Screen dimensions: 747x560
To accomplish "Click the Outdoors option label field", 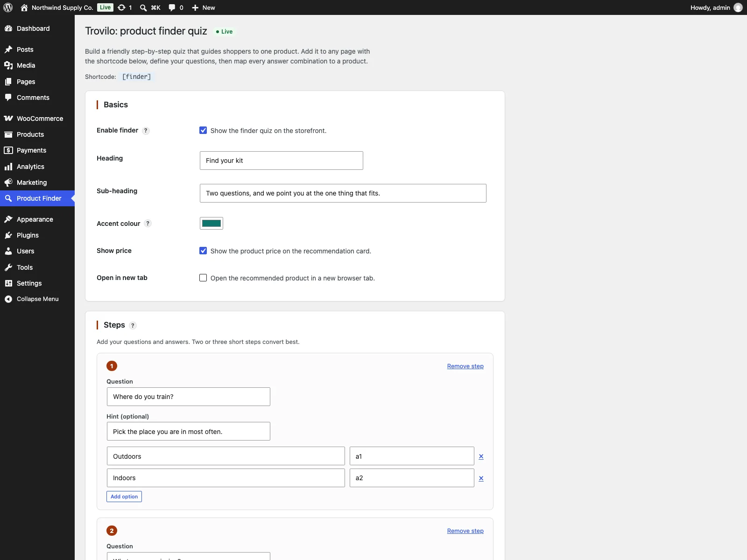I will coord(226,456).
